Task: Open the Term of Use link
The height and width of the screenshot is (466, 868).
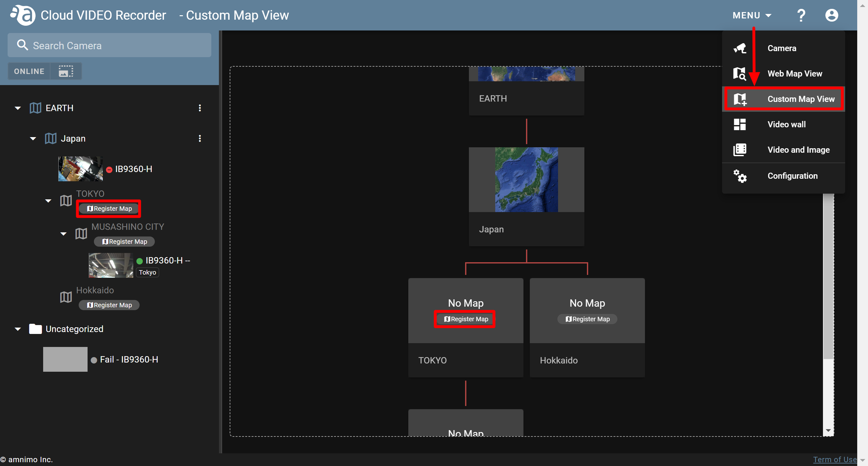Action: point(835,459)
